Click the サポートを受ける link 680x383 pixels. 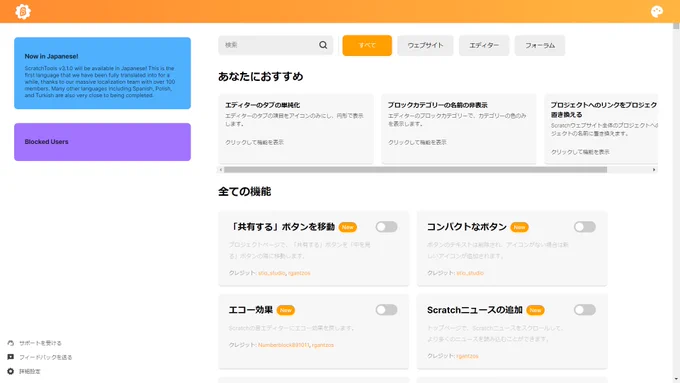click(40, 343)
